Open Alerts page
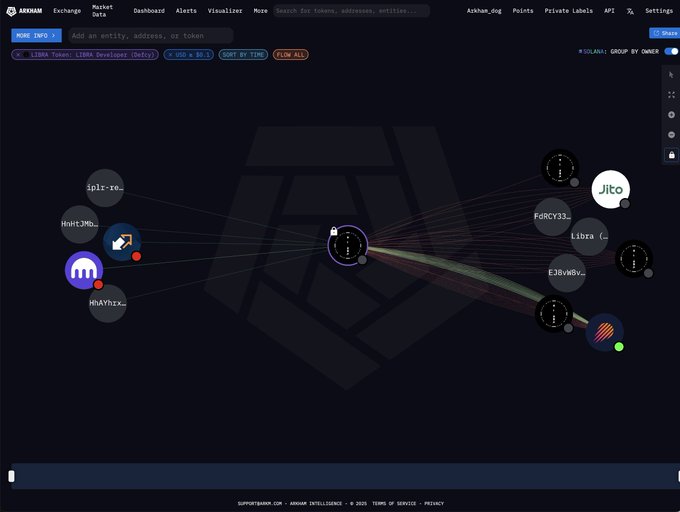680x512 pixels. point(186,11)
